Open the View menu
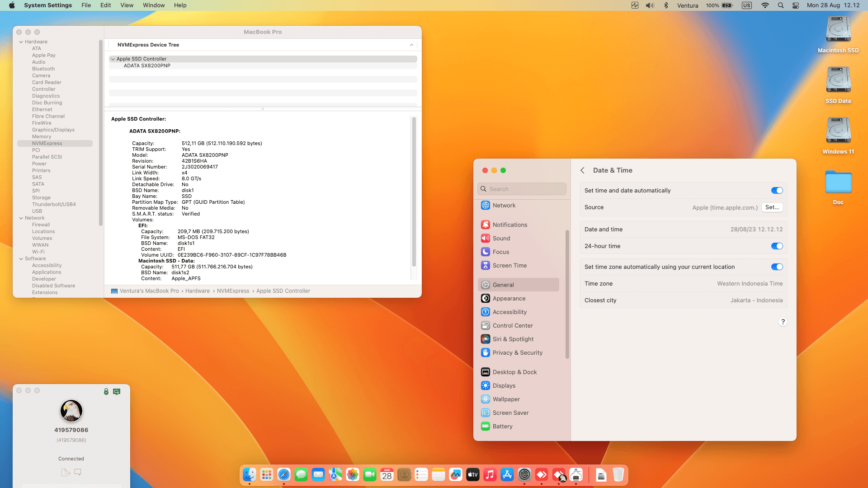The image size is (868, 488). (127, 5)
